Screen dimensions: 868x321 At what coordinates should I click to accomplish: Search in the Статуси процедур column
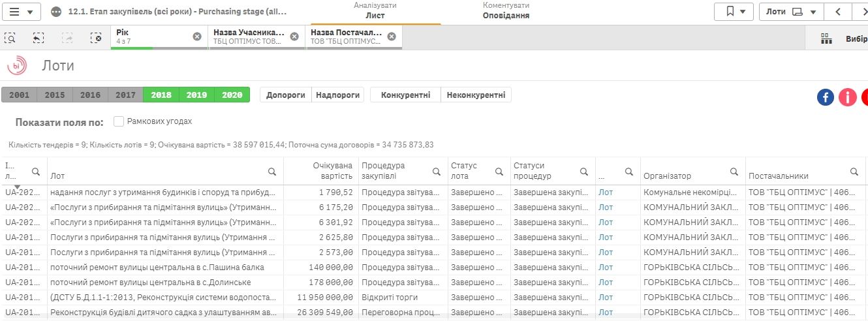[x=584, y=172]
